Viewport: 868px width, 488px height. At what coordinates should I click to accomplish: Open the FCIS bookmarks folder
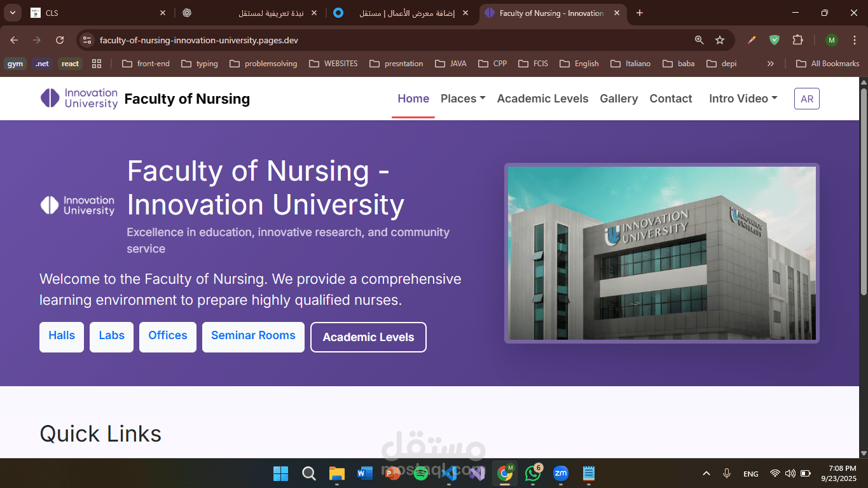tap(533, 64)
